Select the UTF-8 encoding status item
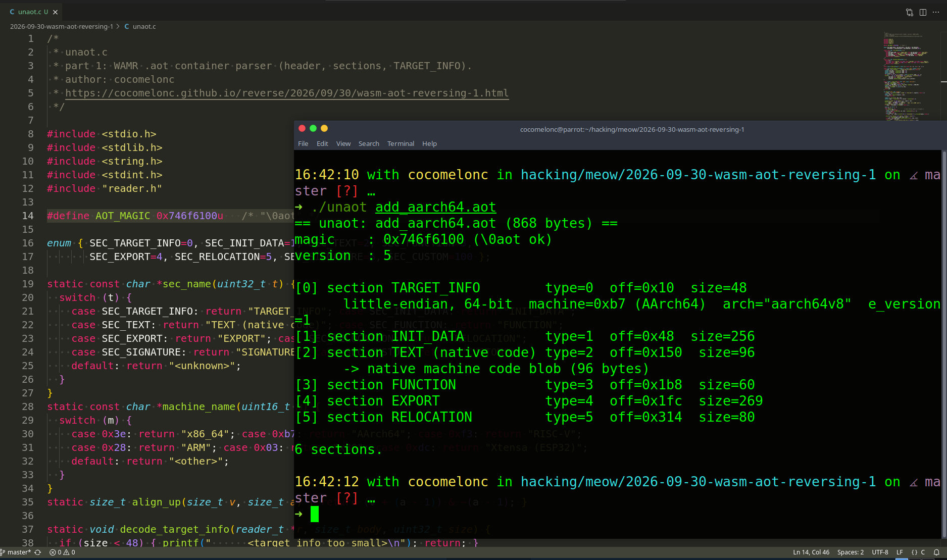 (880, 552)
